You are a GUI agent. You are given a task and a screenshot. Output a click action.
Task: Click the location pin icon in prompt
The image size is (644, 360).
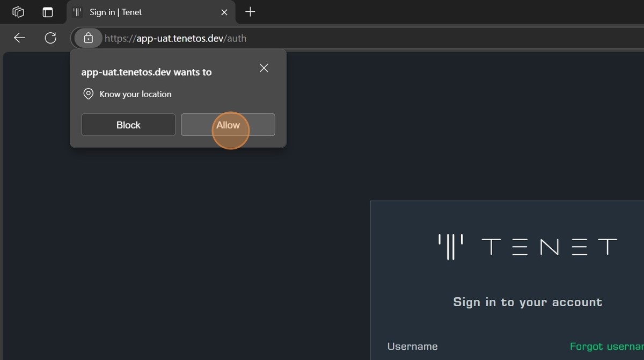pos(88,94)
